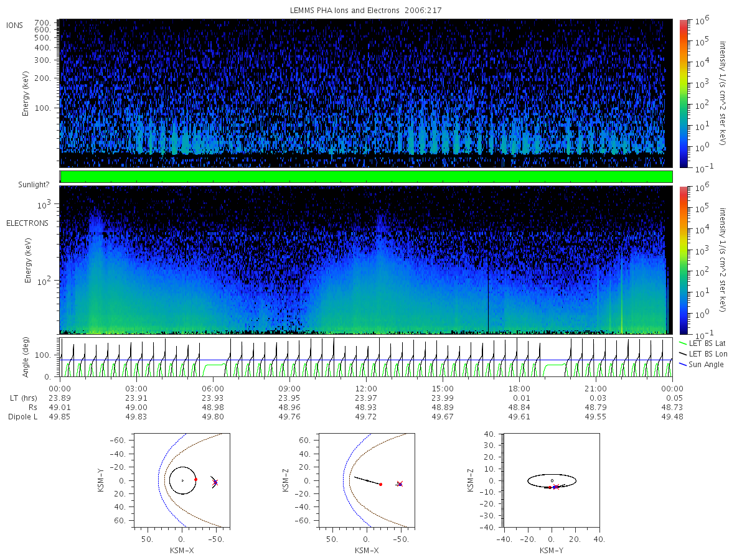The image size is (747, 560).
Task: Click the 'Energy (keV)' label of the ions panel
Action: point(27,93)
